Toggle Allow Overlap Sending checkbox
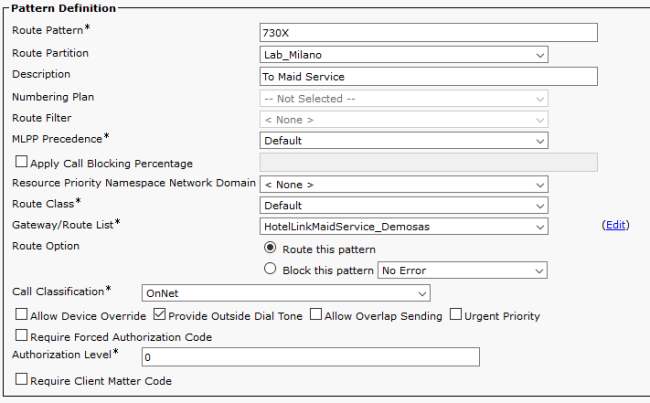 (x=316, y=316)
